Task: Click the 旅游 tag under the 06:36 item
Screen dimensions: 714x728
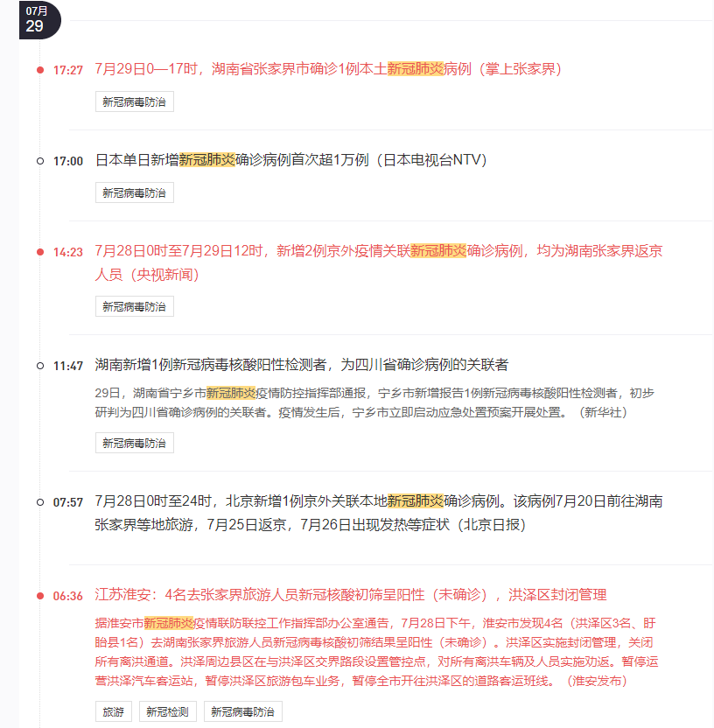Action: (114, 711)
